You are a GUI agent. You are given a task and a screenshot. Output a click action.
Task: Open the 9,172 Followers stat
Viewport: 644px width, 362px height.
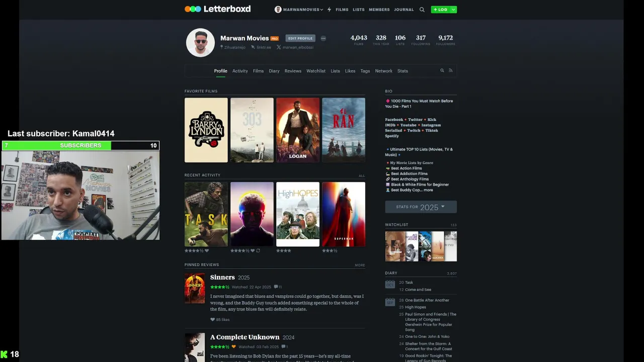[445, 40]
